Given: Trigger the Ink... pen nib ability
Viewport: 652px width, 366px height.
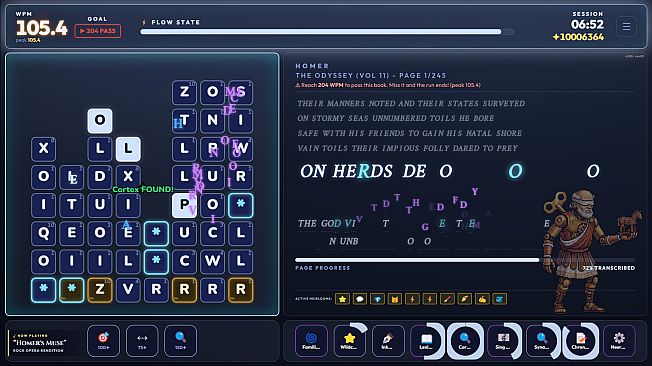Looking at the screenshot, I should (x=388, y=341).
